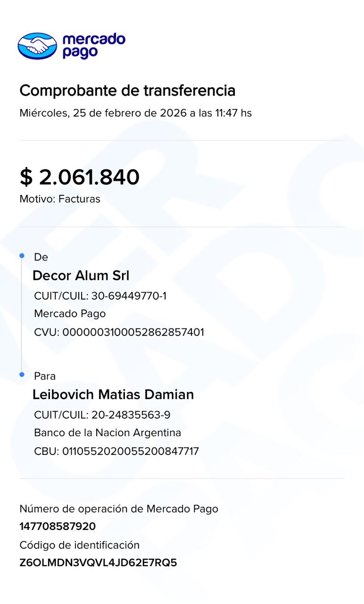Click the Código de identificación label
The height and width of the screenshot is (604, 364).
(80, 545)
